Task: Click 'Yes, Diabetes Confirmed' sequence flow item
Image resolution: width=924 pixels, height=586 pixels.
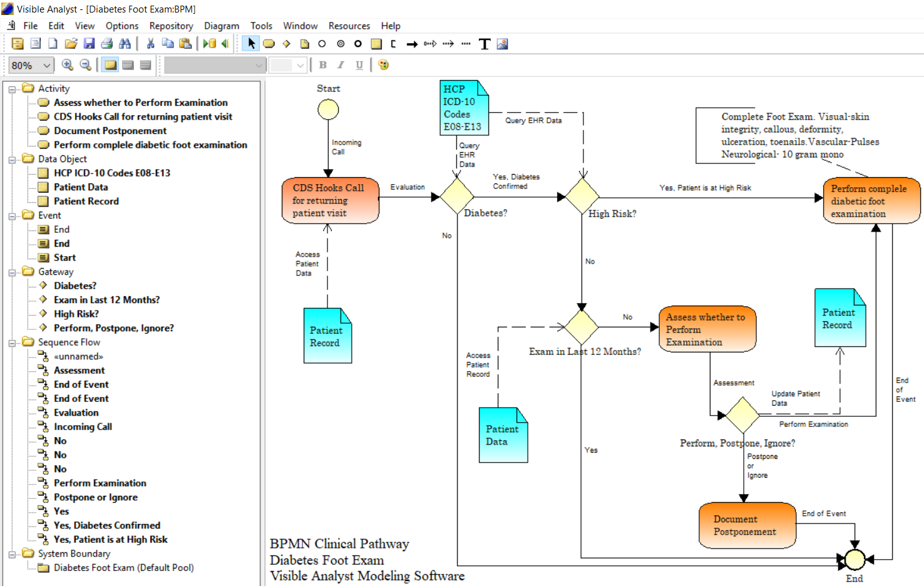Action: 106,525
